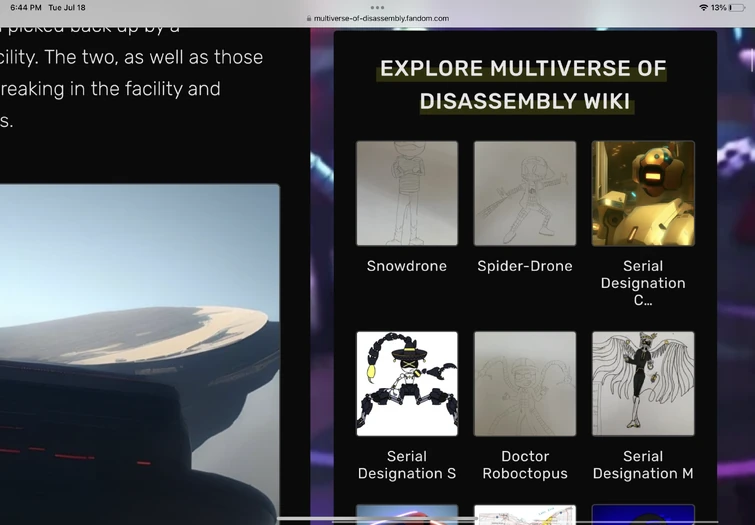Screen dimensions: 755x525
Task: Tap the 13% battery percentage
Action: [718, 8]
